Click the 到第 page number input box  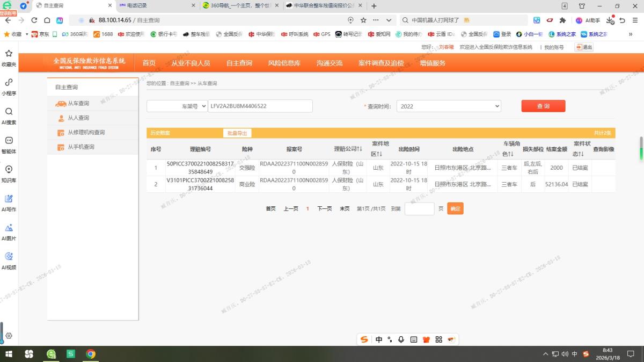(x=419, y=209)
